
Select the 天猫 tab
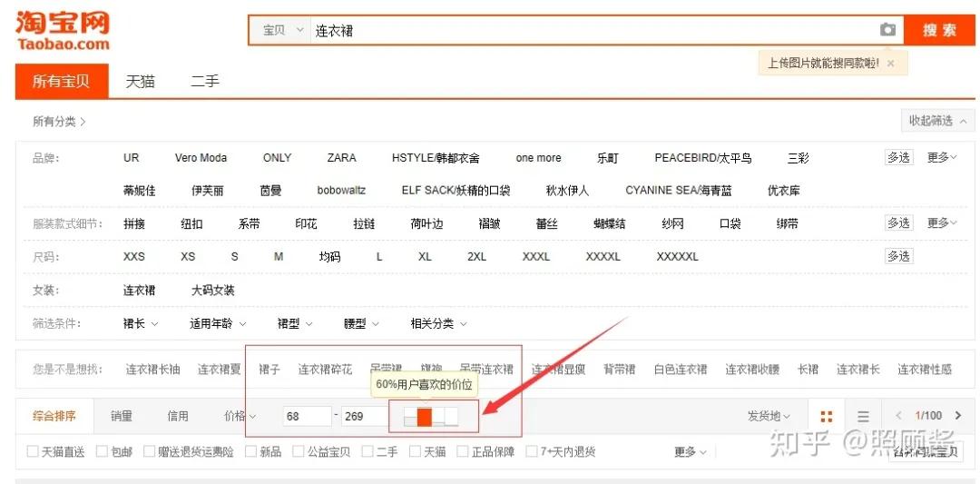point(140,82)
